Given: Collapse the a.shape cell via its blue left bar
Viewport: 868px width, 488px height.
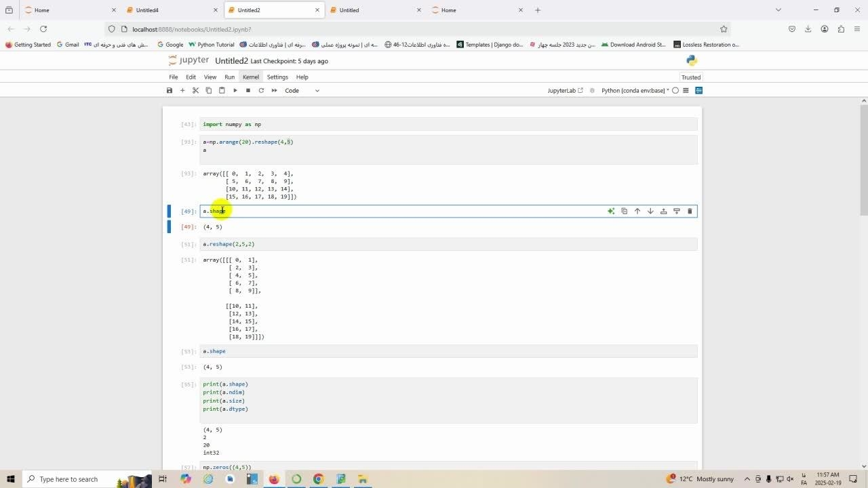Looking at the screenshot, I should [x=170, y=211].
